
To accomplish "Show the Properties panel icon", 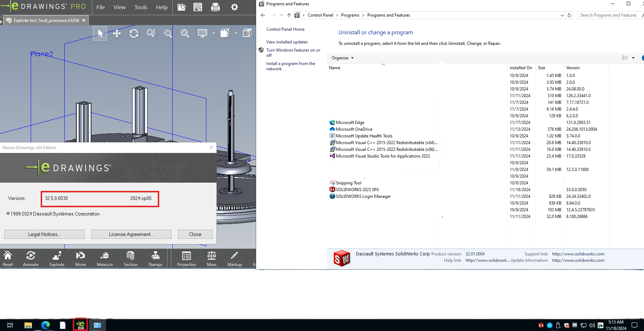I will (x=186, y=258).
